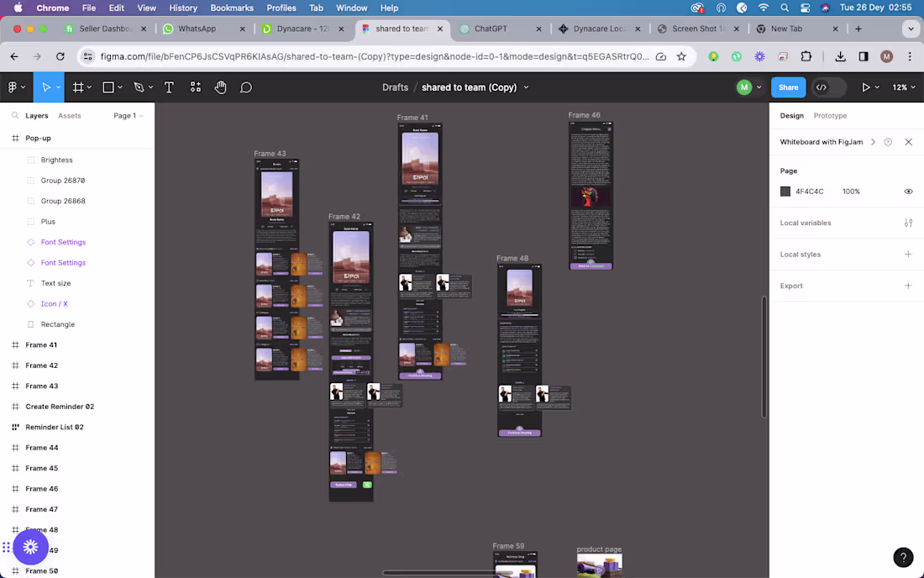Viewport: 924px width, 578px height.
Task: Add a local style with plus icon
Action: click(x=908, y=254)
